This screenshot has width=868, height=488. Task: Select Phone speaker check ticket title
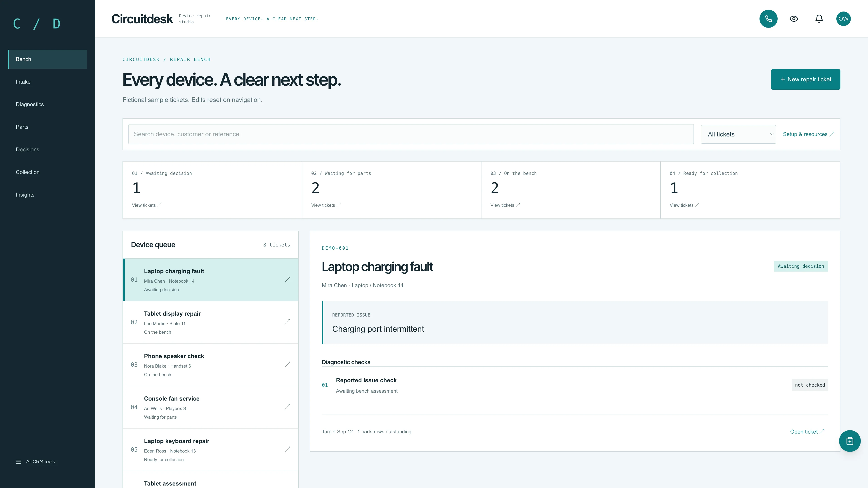point(174,356)
